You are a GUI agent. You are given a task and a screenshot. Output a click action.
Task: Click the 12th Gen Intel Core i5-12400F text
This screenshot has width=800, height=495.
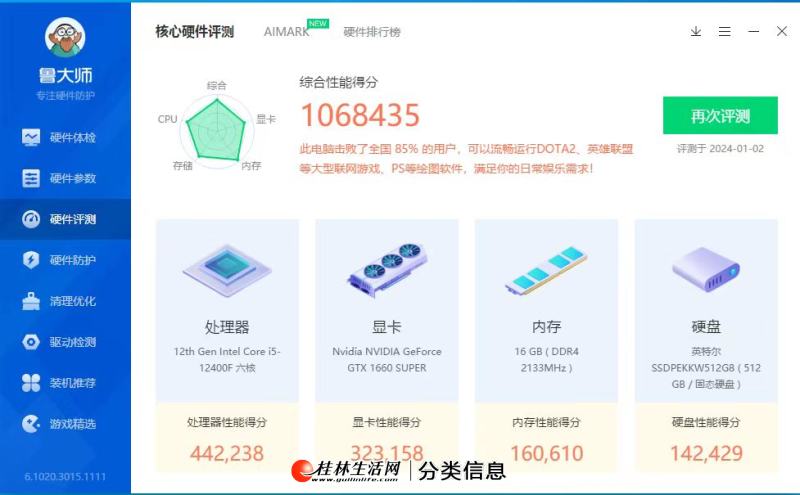click(x=227, y=359)
